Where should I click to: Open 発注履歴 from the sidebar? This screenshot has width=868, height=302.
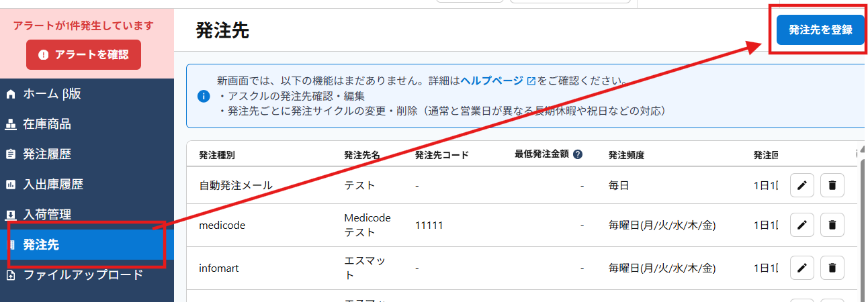tap(47, 154)
